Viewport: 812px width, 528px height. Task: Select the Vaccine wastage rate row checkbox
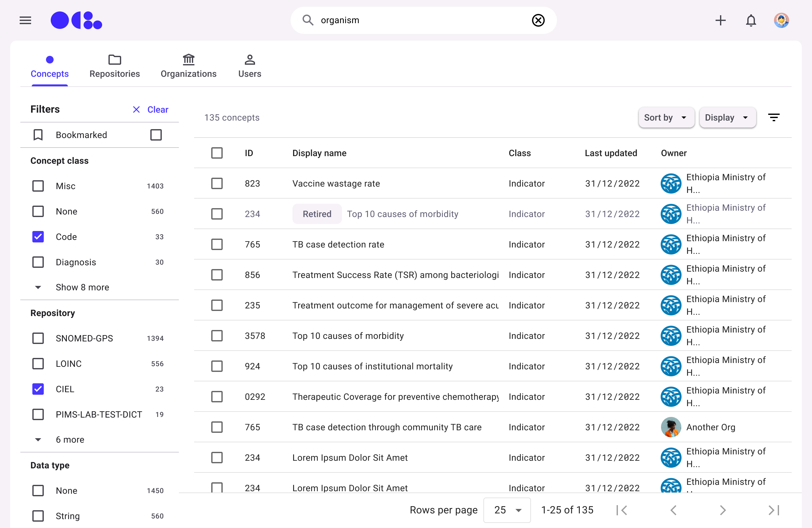[x=217, y=184]
